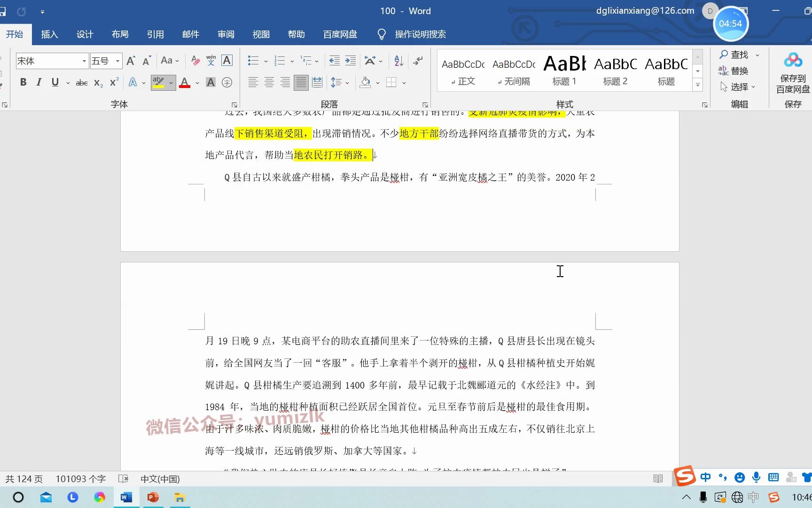
Task: Open highlight color dropdown arrow
Action: pyautogui.click(x=171, y=83)
